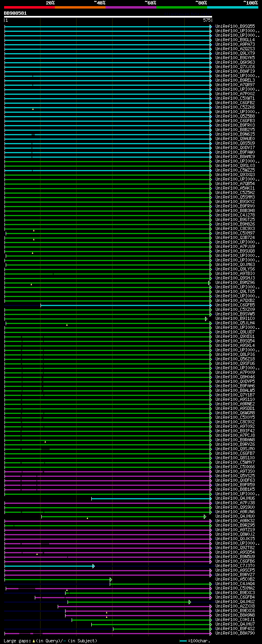Click the short cyan alignment bar for C7J3T0
Image resolution: width=262 pixels, height=644 pixels.
(49, 566)
